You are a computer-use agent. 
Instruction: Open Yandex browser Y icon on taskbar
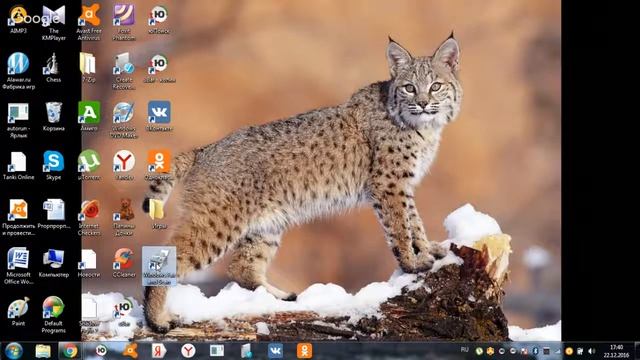tap(188, 351)
